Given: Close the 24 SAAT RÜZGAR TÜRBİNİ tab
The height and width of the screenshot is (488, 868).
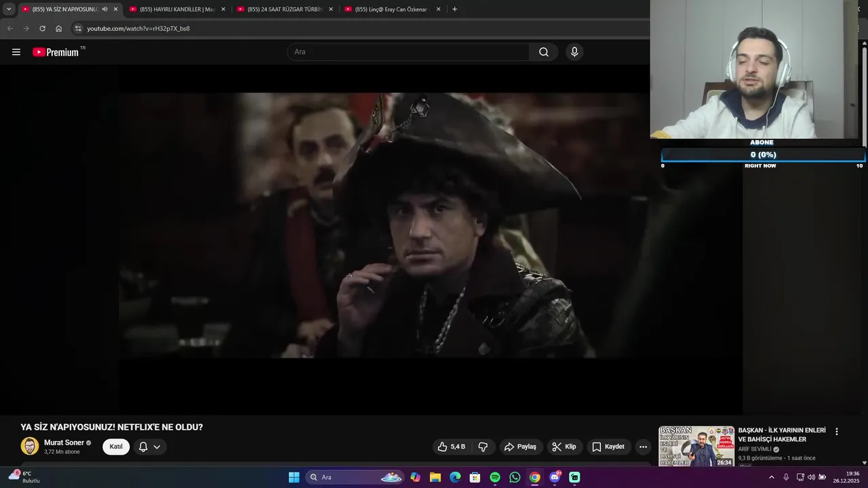Looking at the screenshot, I should (x=331, y=9).
